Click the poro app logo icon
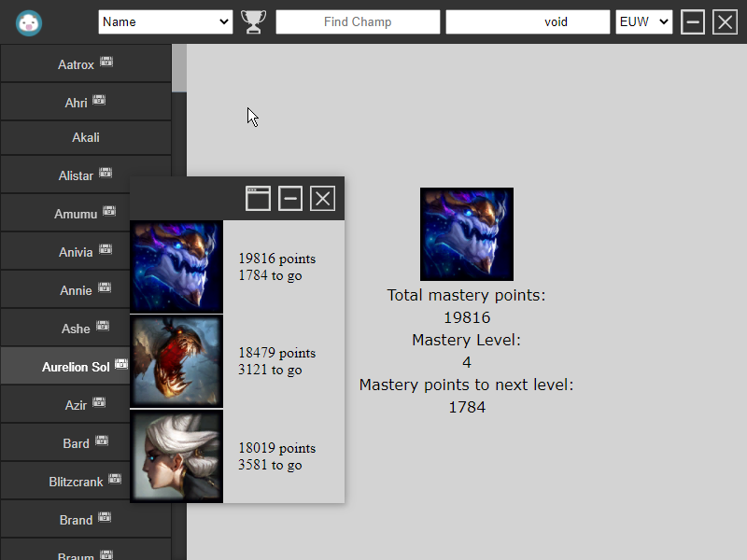The image size is (747, 560). tap(29, 22)
